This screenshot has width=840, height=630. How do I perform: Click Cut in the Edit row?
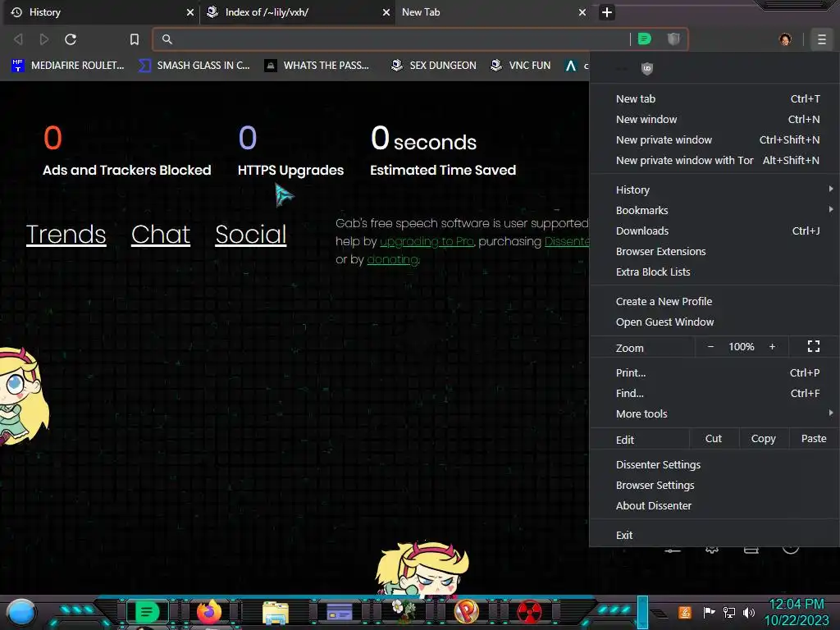(x=713, y=439)
